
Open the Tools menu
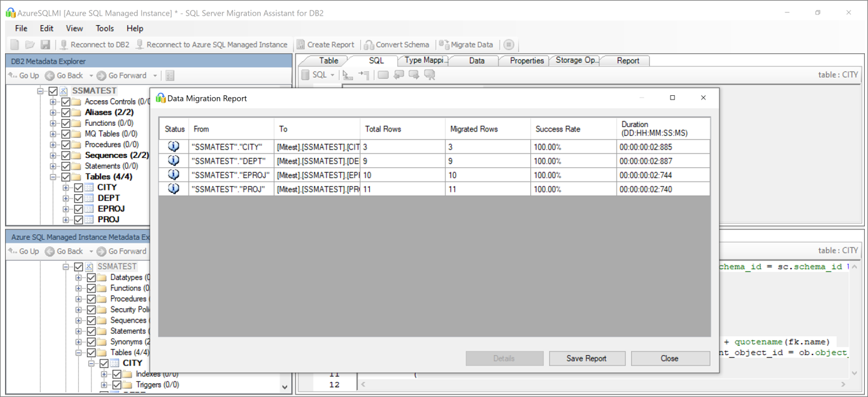(105, 28)
